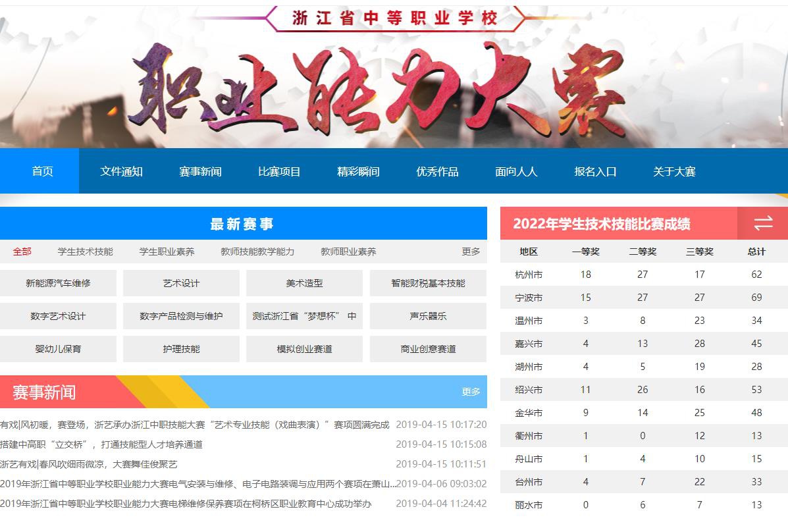The height and width of the screenshot is (532, 788).
Task: Open the 电气安装与维修 萧山 news article
Action: (198, 484)
